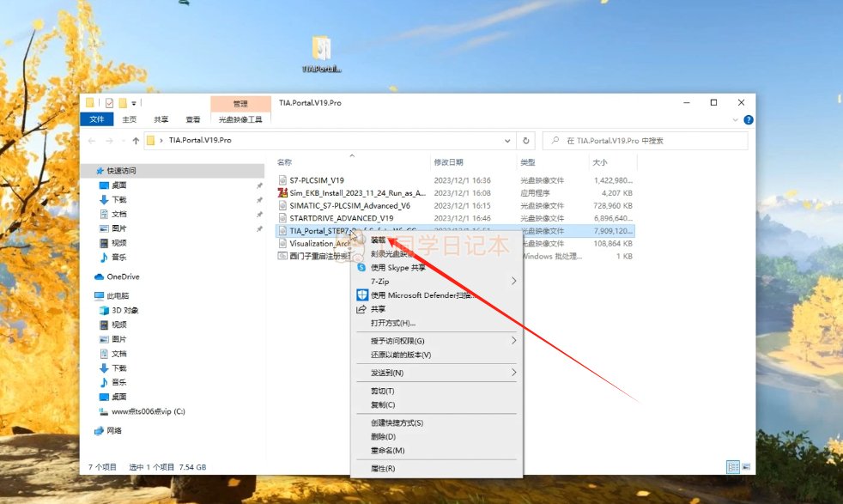Viewport: 843px width, 504px height.
Task: Open pinned 图片 under quick access
Action: click(x=118, y=228)
